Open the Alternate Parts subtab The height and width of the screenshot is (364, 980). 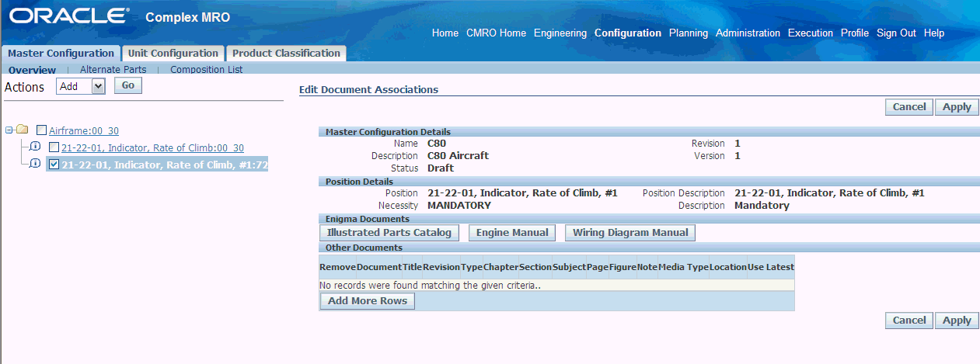[113, 69]
